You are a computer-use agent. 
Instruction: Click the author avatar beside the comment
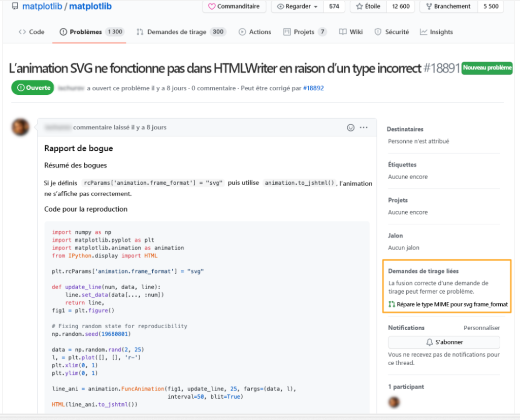[x=21, y=127]
